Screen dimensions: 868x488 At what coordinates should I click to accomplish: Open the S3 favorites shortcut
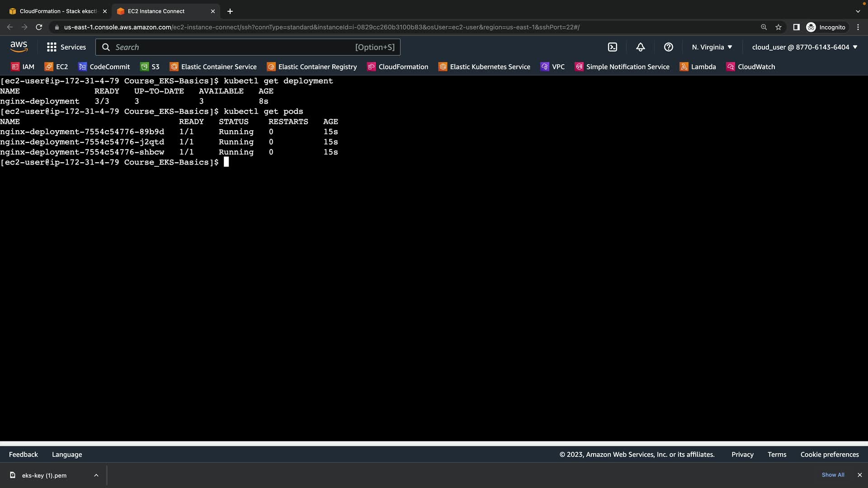[x=150, y=67]
